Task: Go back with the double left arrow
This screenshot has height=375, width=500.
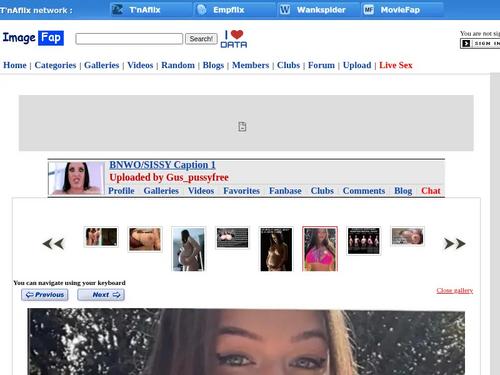Action: (x=53, y=244)
